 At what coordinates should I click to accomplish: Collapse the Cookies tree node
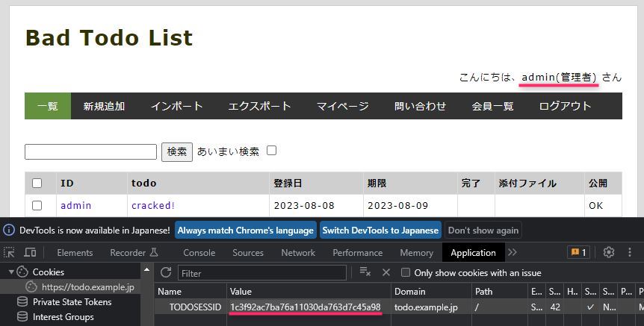coord(11,272)
